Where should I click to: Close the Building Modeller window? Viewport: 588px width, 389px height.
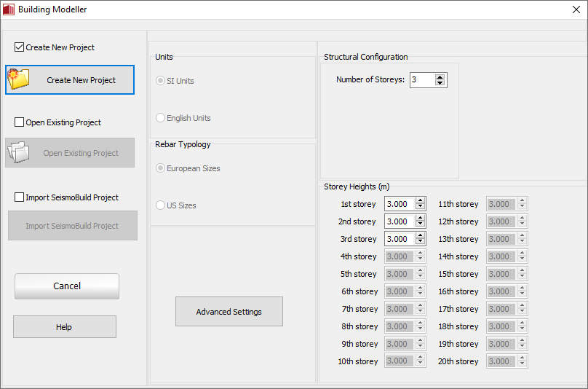tap(576, 9)
